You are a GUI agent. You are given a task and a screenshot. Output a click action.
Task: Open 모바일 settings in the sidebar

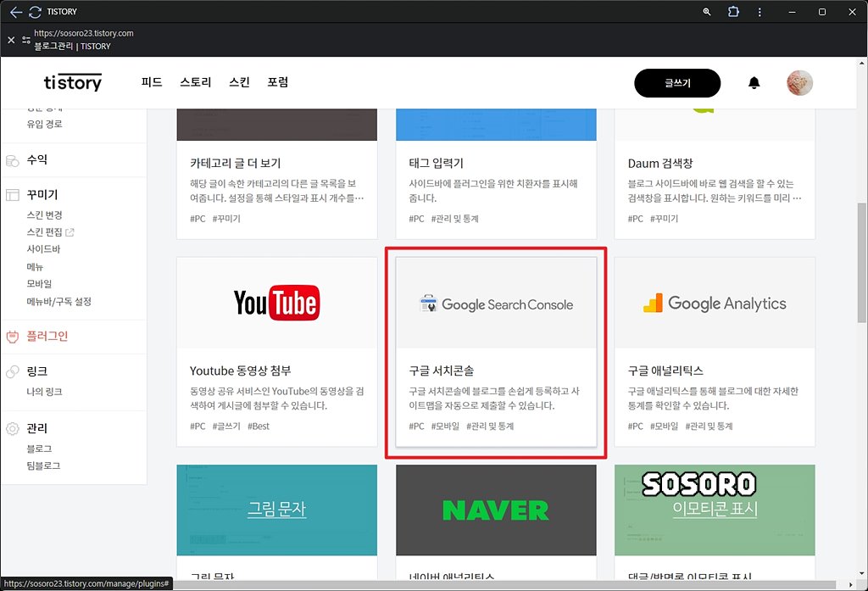pos(39,283)
